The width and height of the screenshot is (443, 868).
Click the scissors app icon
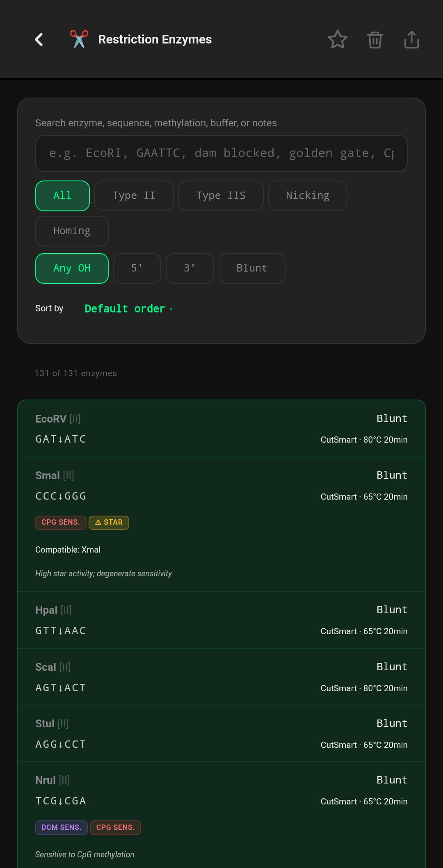(79, 39)
